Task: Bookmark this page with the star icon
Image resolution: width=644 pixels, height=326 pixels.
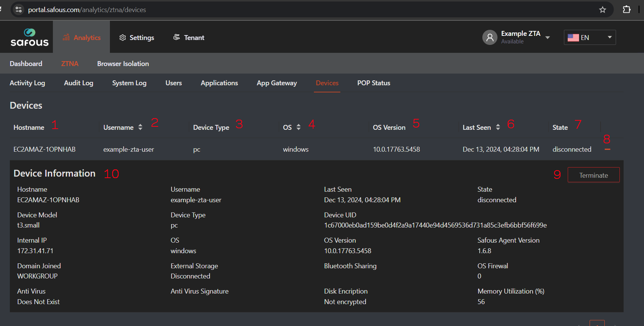Action: pos(602,10)
